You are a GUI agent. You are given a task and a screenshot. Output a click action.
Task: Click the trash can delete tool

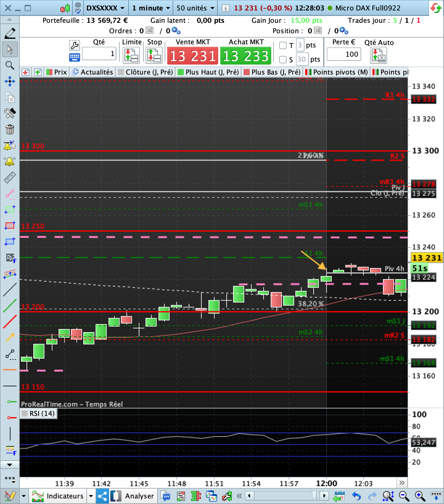tap(10, 129)
